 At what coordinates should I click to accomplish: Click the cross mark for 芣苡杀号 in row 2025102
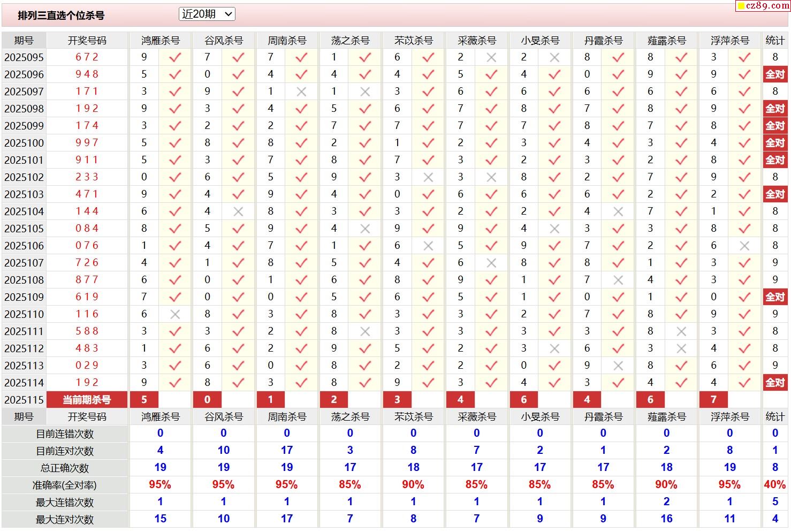tap(428, 177)
